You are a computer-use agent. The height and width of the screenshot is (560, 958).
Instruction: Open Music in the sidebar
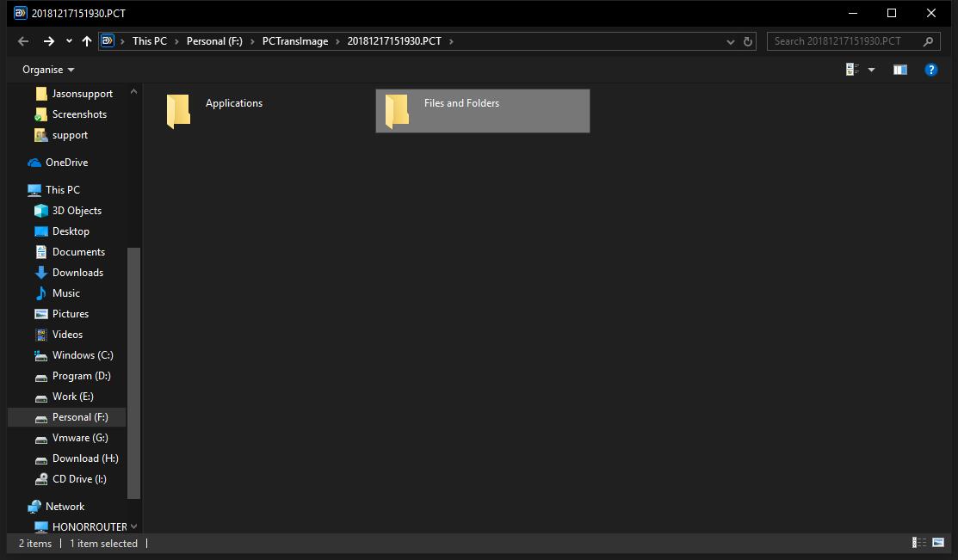[58, 293]
